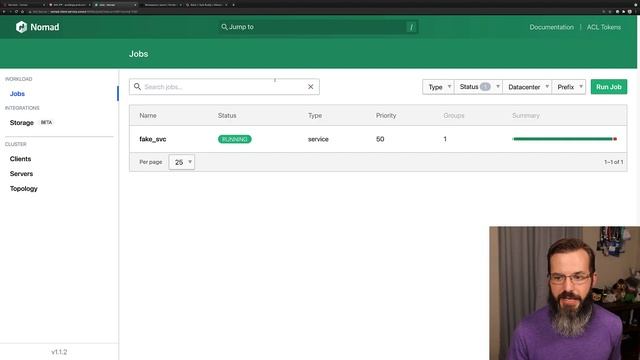This screenshot has height=360, width=640.
Task: Focus the Jump to input
Action: point(318,27)
